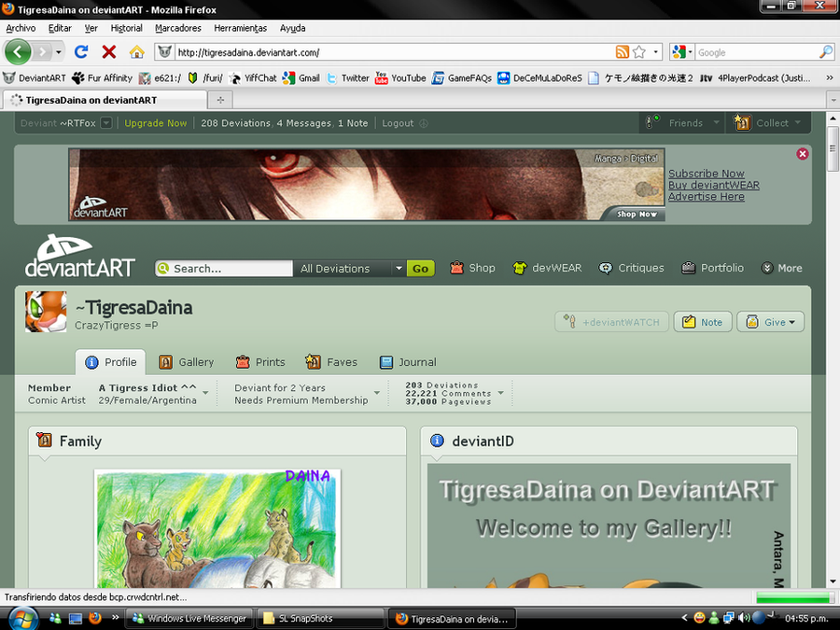The width and height of the screenshot is (840, 630).
Task: Switch to the Journal tab
Action: point(408,362)
